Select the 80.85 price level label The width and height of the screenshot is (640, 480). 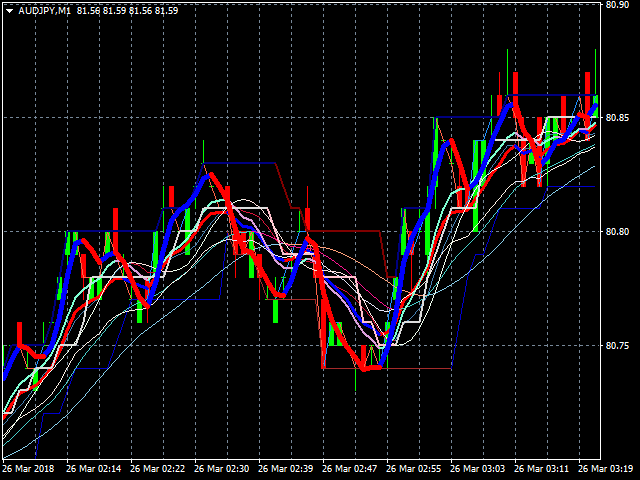[x=617, y=118]
